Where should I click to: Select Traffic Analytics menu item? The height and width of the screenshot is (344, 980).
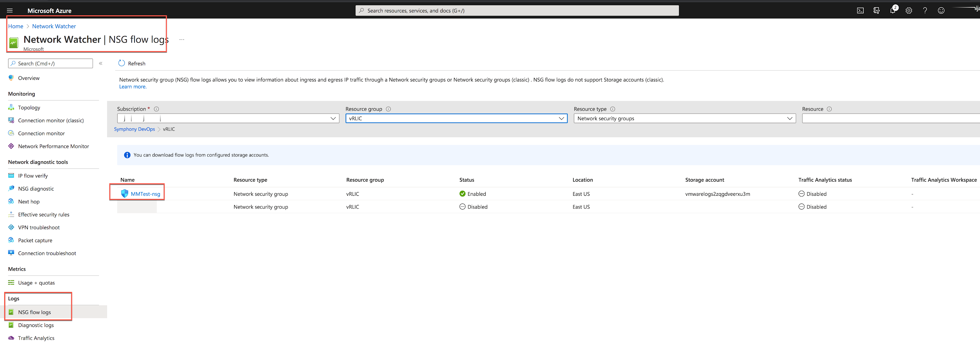click(36, 338)
